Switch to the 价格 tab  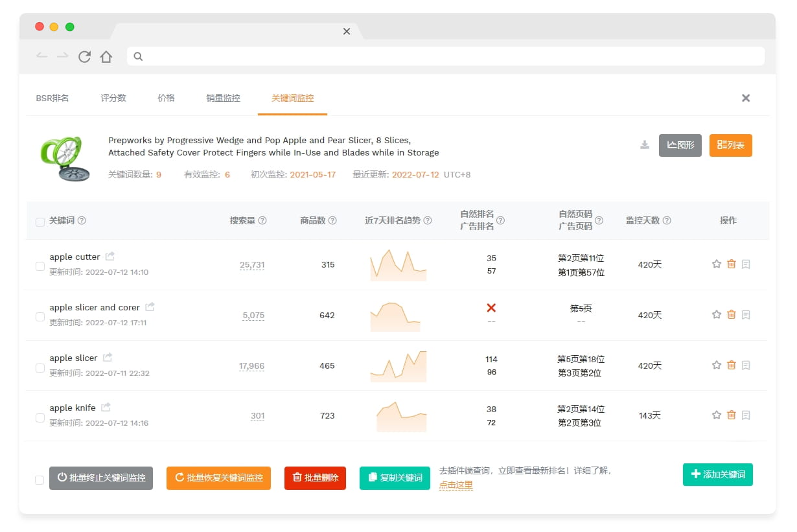[166, 98]
